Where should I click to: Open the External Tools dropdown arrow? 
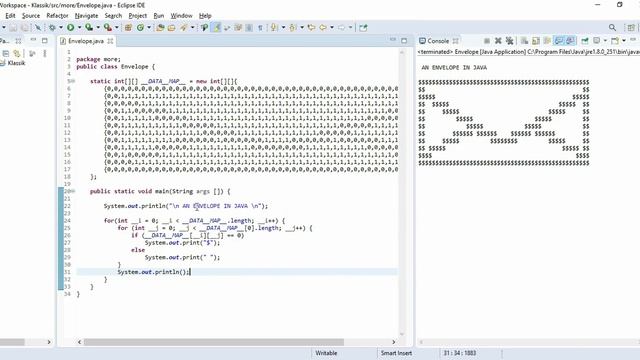117,28
